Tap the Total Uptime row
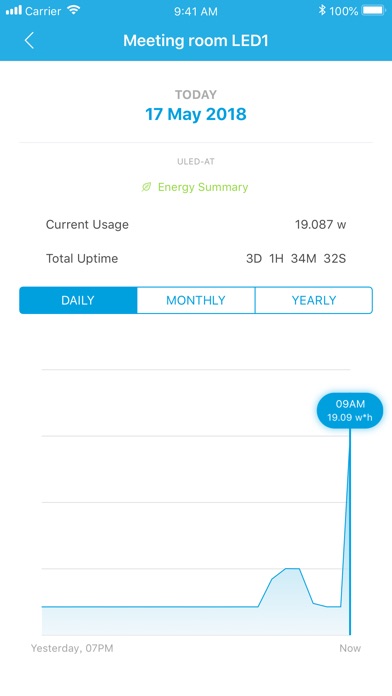The height and width of the screenshot is (696, 392). [196, 258]
